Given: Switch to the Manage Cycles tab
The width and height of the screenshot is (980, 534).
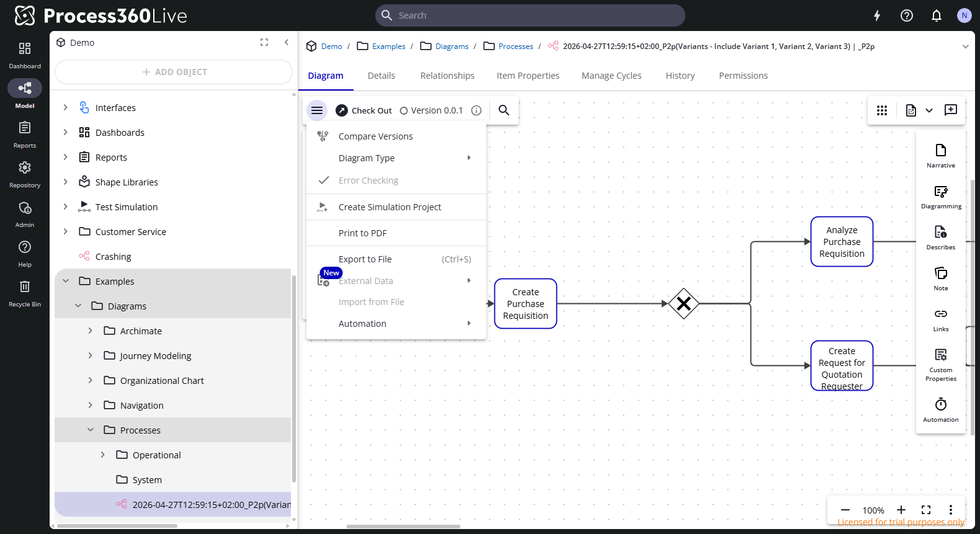Looking at the screenshot, I should click(x=612, y=76).
